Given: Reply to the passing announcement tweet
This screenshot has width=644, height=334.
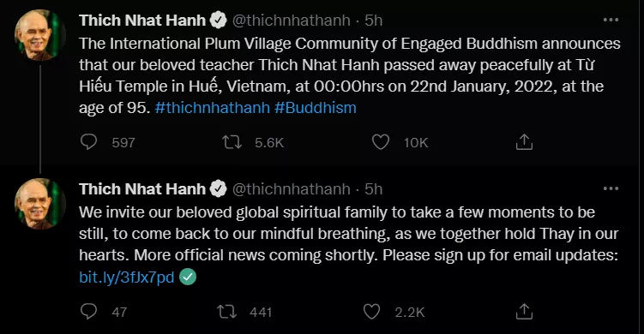Looking at the screenshot, I should click(x=88, y=142).
